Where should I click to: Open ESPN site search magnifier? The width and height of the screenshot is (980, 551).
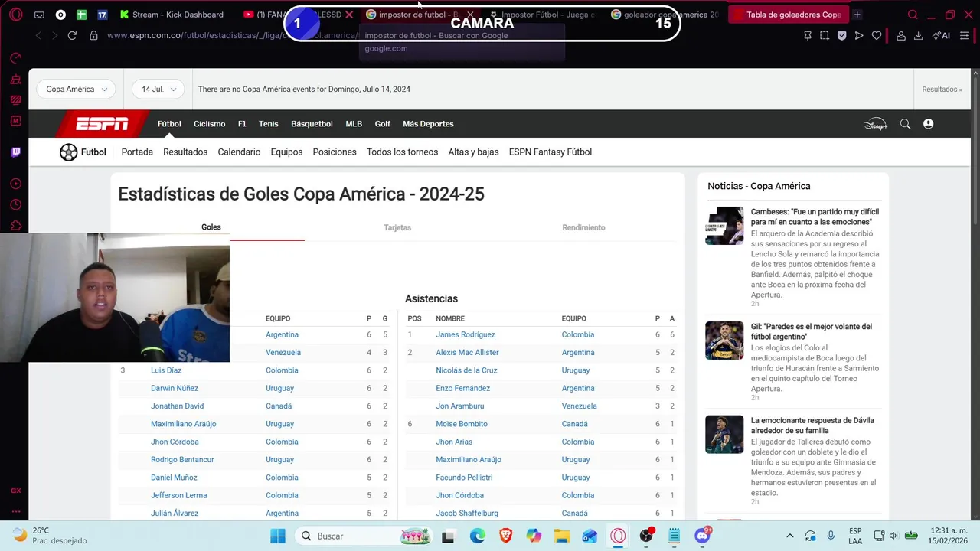905,124
